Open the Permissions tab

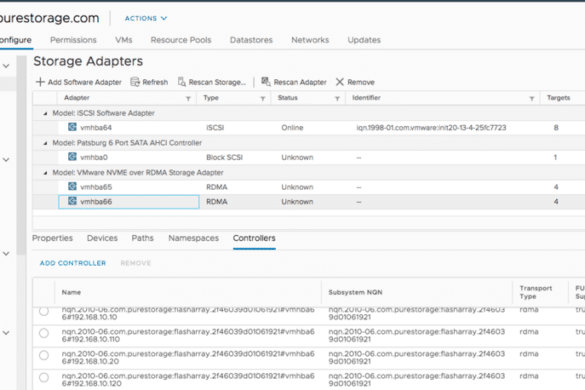coord(73,40)
